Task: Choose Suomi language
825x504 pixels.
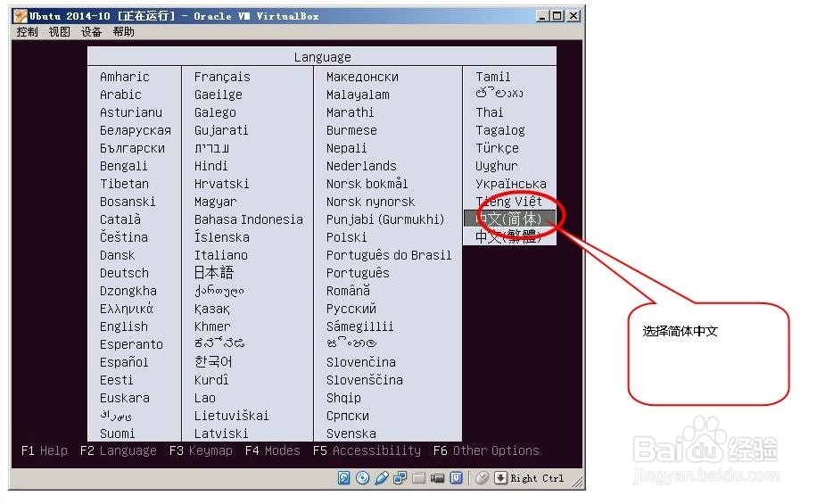Action: 118,434
